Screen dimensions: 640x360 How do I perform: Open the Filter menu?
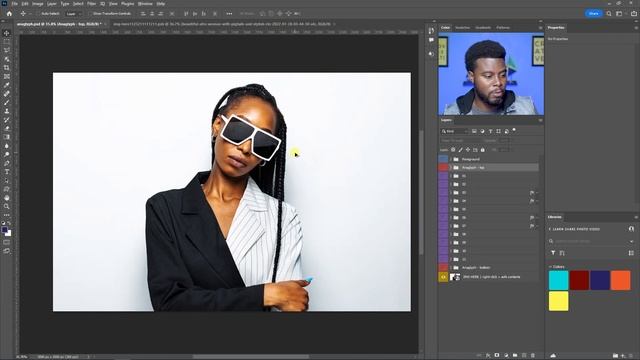91,4
